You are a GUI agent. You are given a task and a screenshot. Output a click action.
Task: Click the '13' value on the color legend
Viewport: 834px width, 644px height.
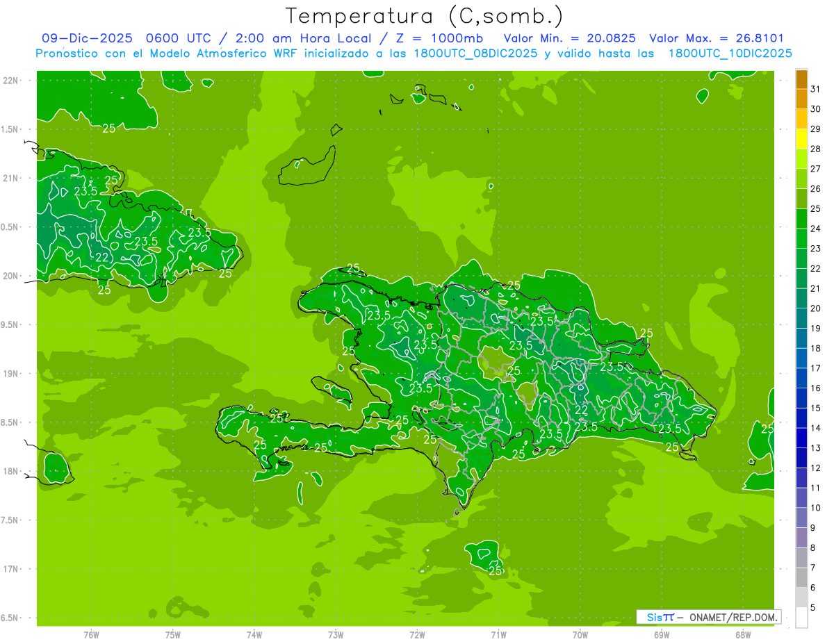tap(816, 448)
